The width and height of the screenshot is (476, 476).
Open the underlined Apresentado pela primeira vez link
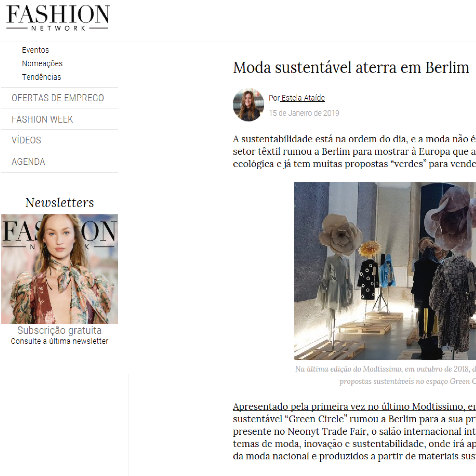(354, 407)
